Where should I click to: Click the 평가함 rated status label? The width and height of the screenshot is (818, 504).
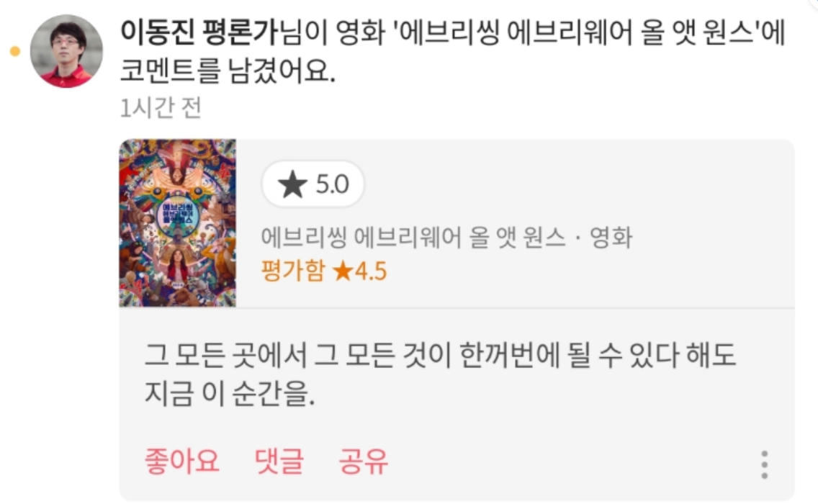(292, 271)
